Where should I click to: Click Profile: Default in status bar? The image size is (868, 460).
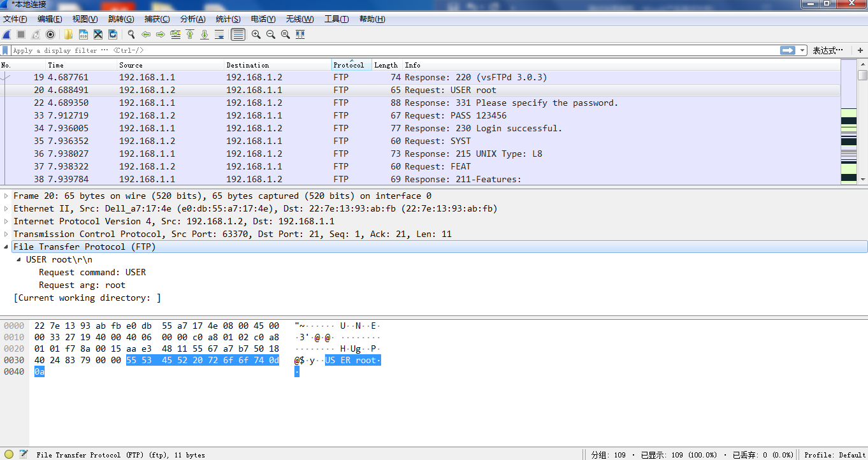835,455
